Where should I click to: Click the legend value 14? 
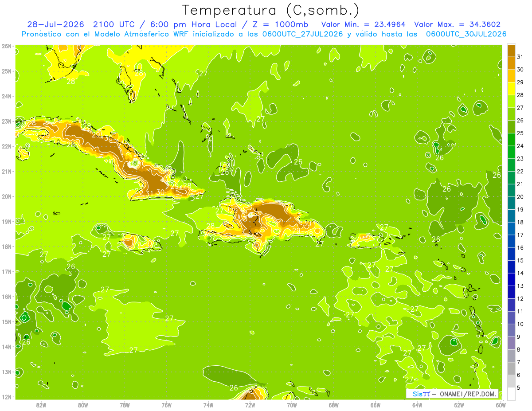click(x=520, y=273)
